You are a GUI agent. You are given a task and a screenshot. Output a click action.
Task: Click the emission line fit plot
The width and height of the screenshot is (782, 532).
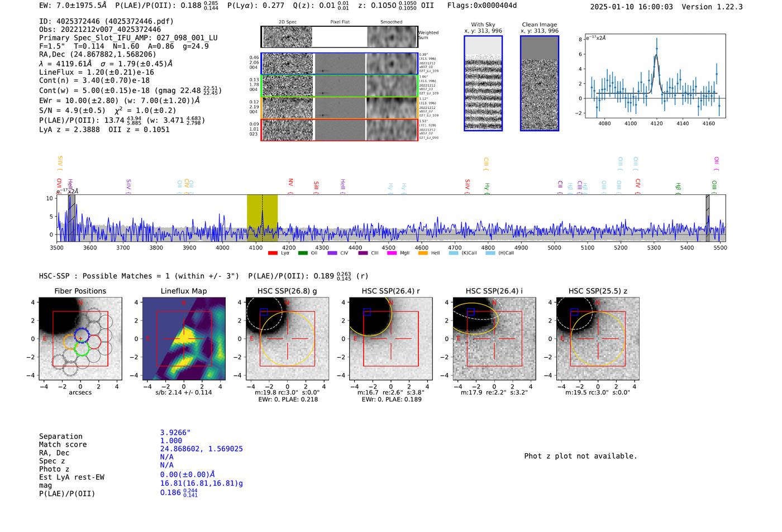tap(655, 76)
